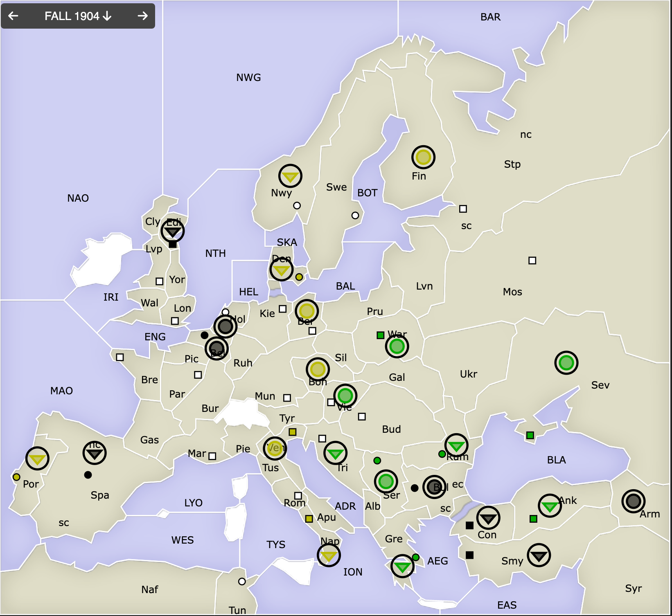Select the green army in Sevastopol

pos(566,363)
